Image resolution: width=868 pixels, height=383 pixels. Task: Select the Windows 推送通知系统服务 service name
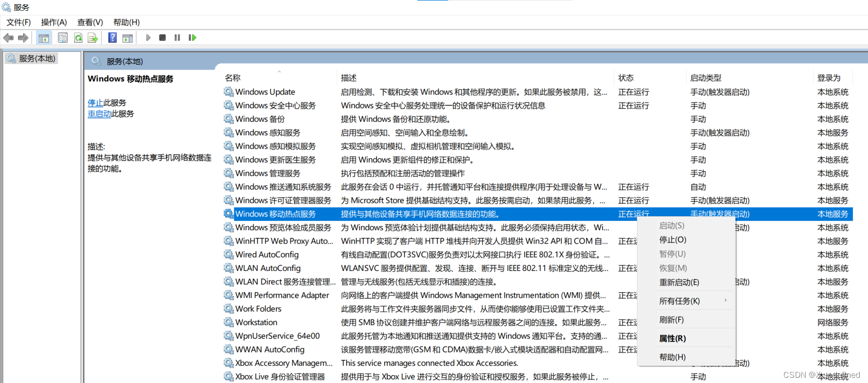point(283,187)
